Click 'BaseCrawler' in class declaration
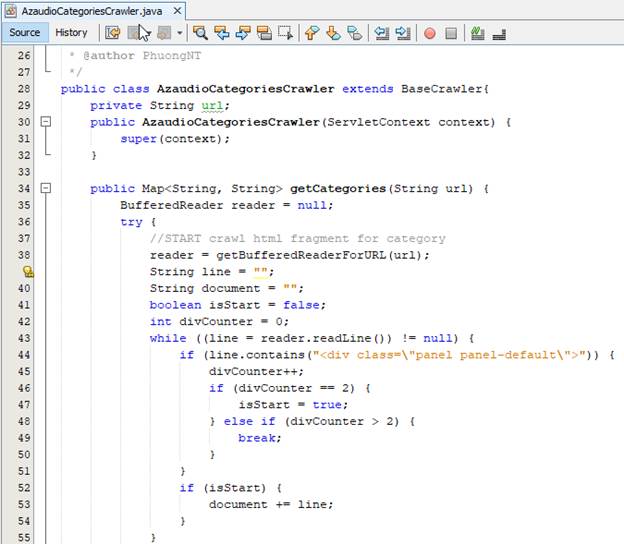 click(x=442, y=89)
